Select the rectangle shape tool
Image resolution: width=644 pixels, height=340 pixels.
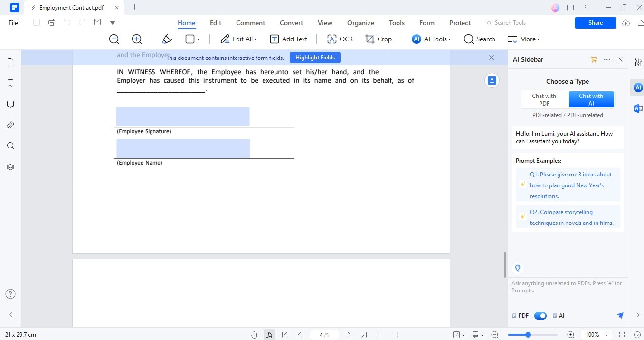pyautogui.click(x=190, y=39)
